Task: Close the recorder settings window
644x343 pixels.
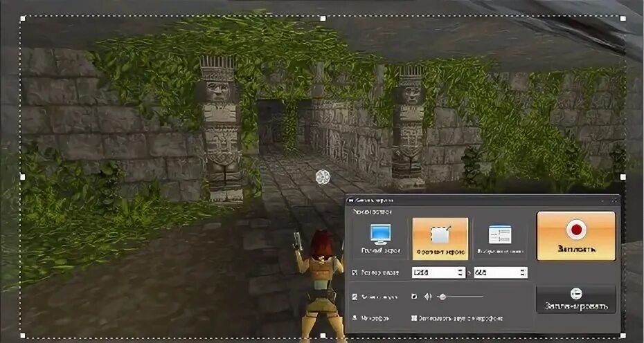Action: point(615,201)
